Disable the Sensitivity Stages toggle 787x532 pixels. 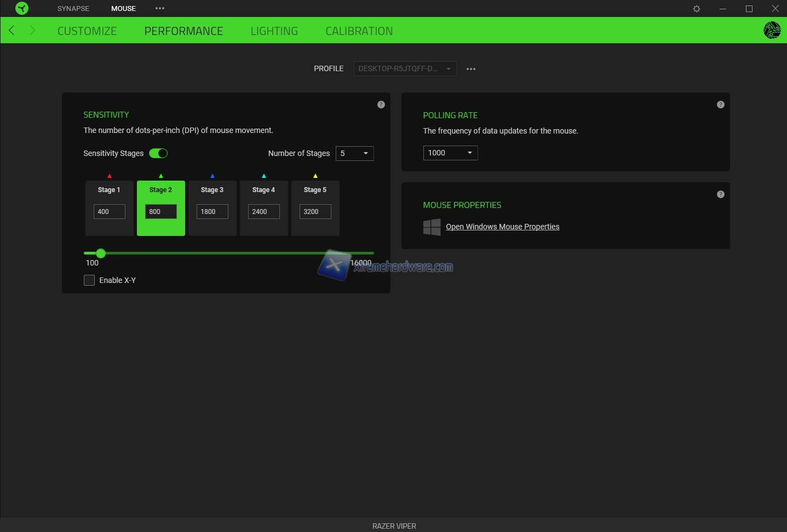[x=158, y=153]
